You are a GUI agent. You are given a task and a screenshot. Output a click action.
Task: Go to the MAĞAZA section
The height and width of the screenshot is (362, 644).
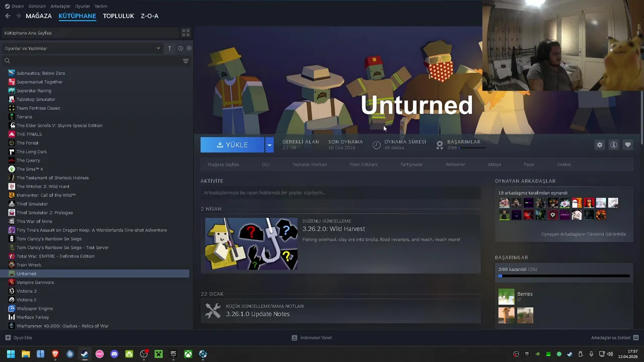click(39, 16)
